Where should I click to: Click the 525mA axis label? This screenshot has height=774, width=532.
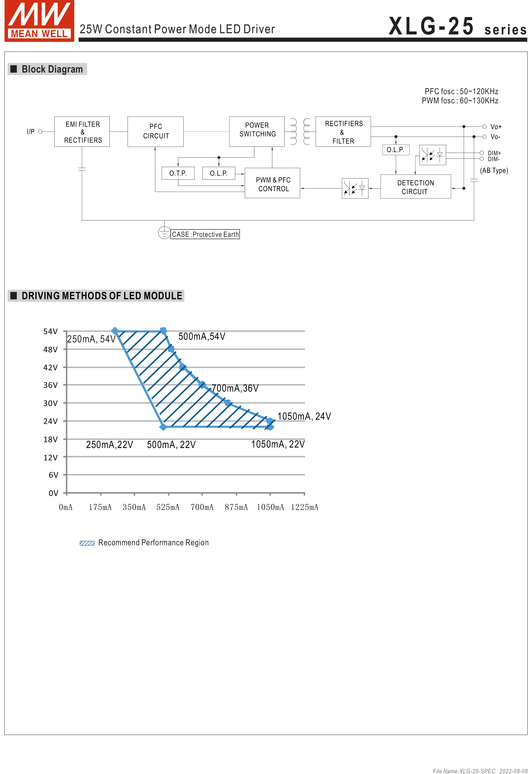coord(168,507)
